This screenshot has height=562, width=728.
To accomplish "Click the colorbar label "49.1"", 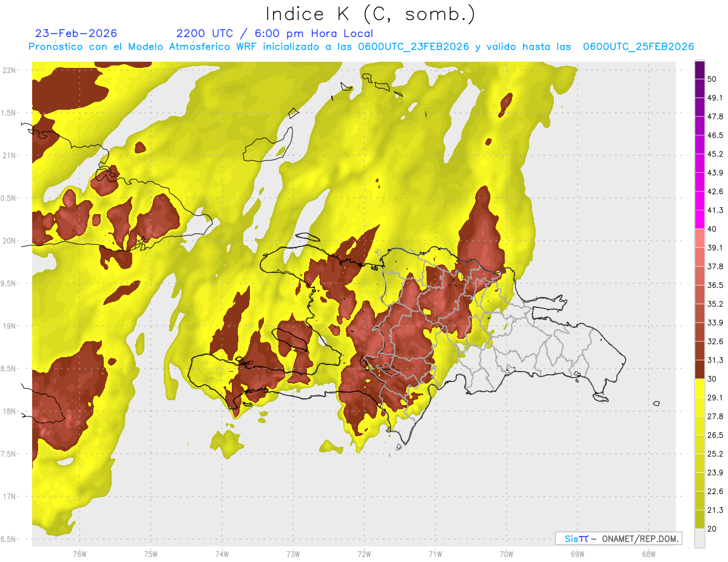I will pyautogui.click(x=715, y=98).
